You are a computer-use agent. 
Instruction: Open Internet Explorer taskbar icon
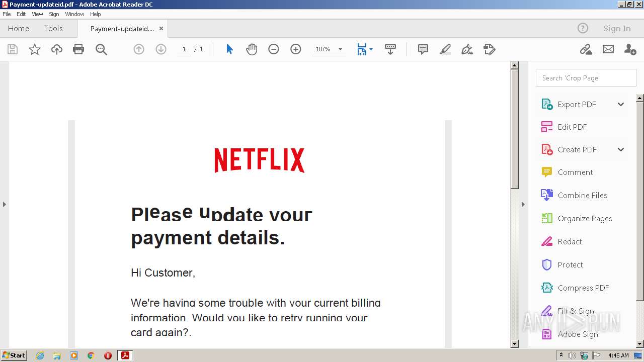(40, 355)
